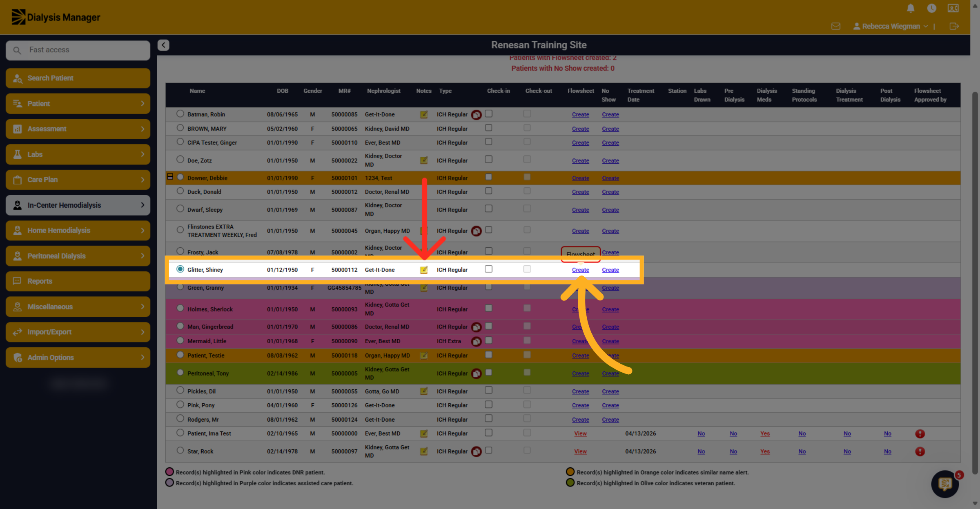Click the round icon beside Mermaid, Little type
The width and height of the screenshot is (980, 509).
(x=476, y=341)
